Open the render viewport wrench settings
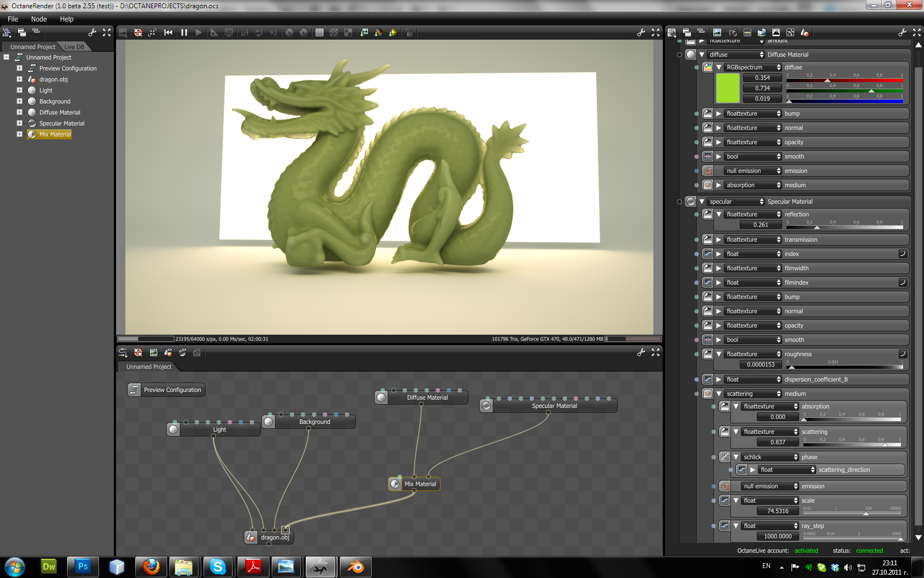Image resolution: width=924 pixels, height=578 pixels. coord(641,32)
